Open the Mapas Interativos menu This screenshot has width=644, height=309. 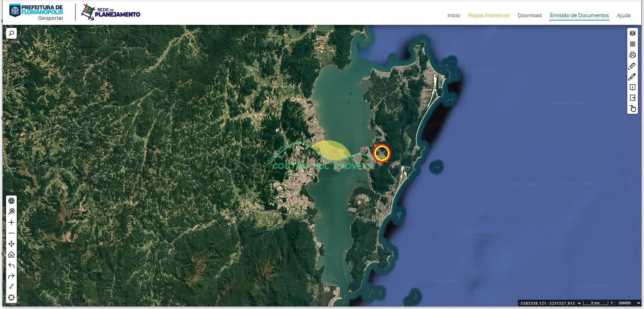(489, 15)
